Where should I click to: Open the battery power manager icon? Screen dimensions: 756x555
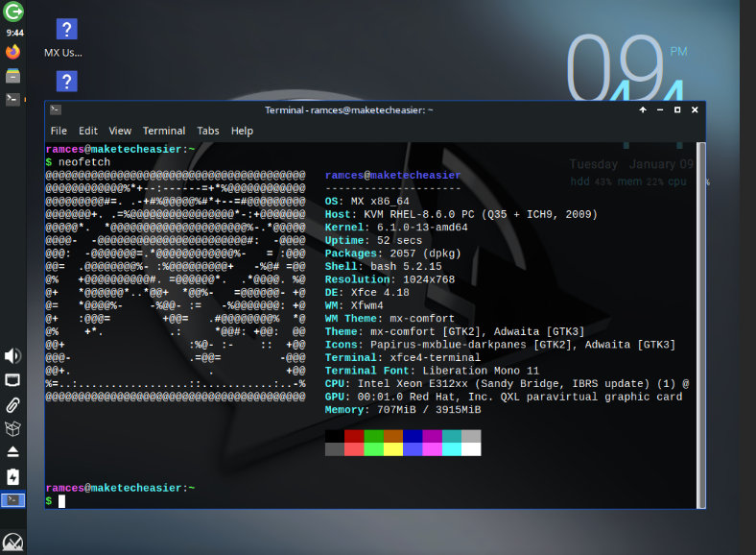pyautogui.click(x=13, y=477)
